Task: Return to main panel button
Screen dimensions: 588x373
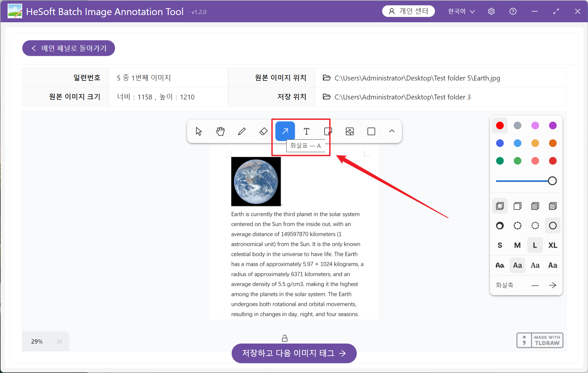Action: (69, 48)
